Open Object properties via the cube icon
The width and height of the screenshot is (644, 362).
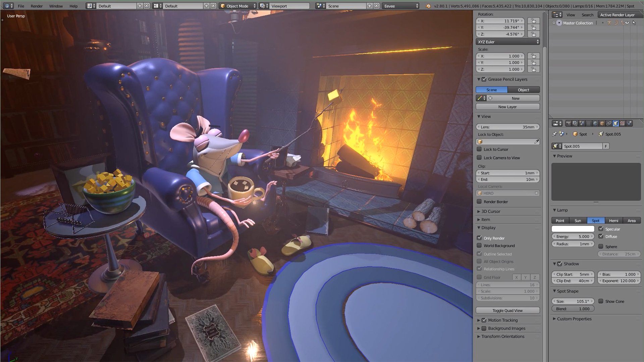[x=602, y=123]
